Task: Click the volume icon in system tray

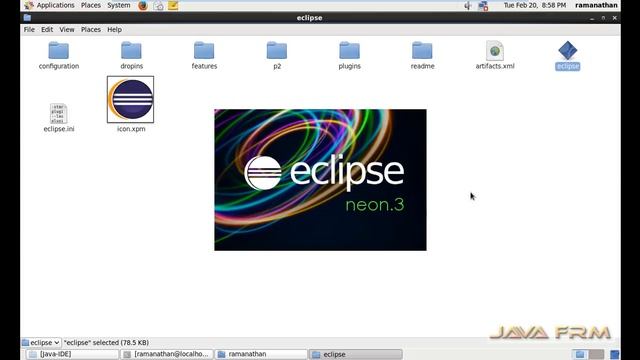Action: (468, 6)
